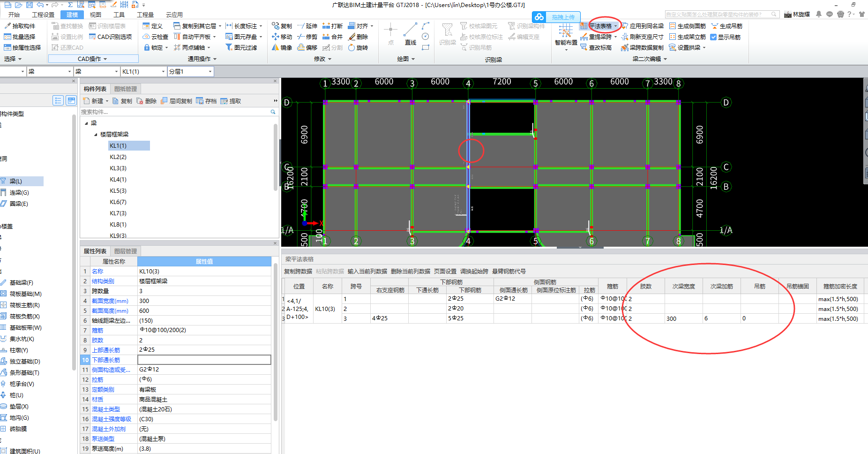Open the 锁定 dropdown arrow
868x454 pixels.
166,47
